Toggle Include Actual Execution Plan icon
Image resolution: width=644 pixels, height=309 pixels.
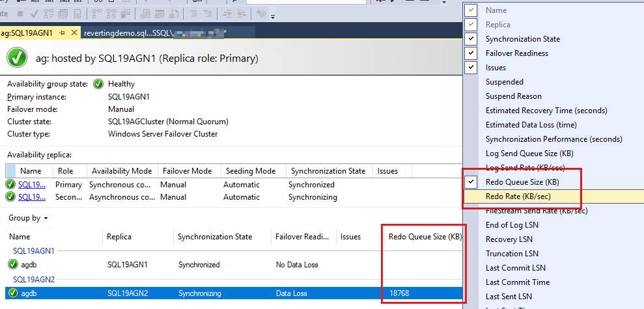pyautogui.click(x=97, y=14)
